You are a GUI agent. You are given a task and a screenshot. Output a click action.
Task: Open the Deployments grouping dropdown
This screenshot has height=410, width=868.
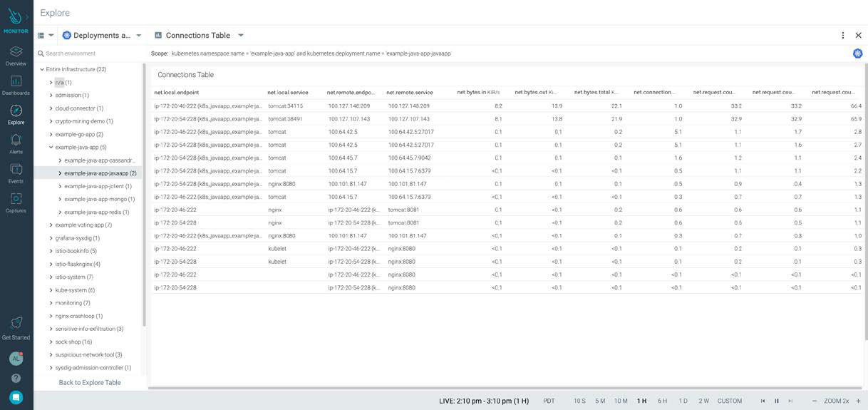tap(139, 36)
